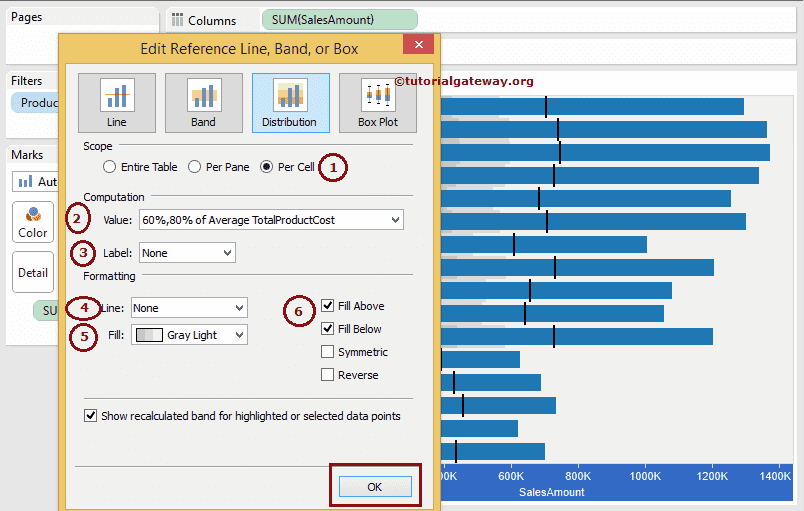Screen dimensions: 804x511
Task: Open the Color marks card
Action: tap(33, 222)
